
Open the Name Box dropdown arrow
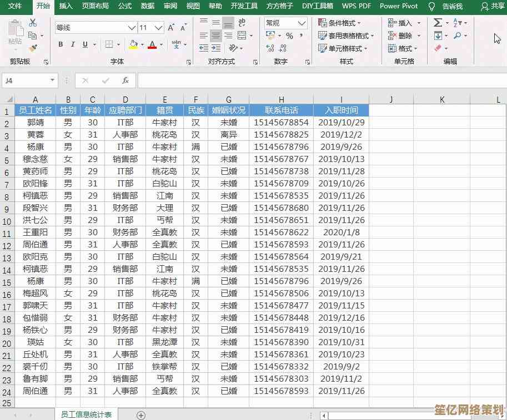(x=53, y=80)
